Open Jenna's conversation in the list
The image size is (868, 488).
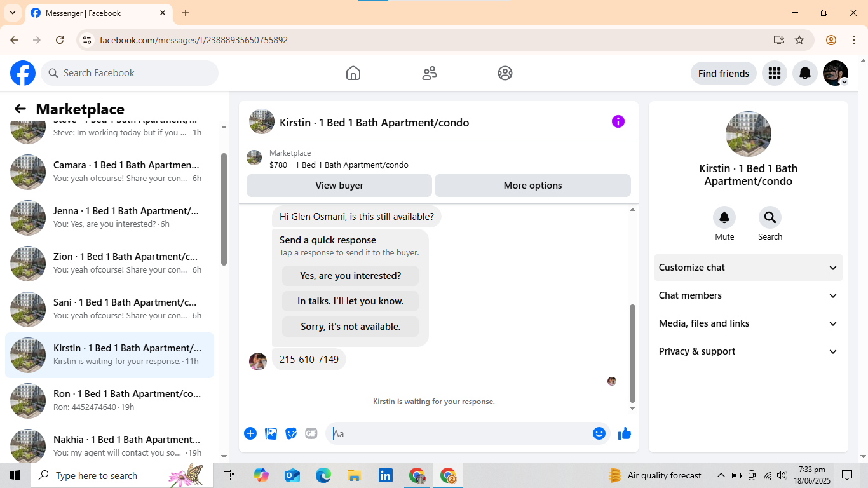tap(109, 218)
